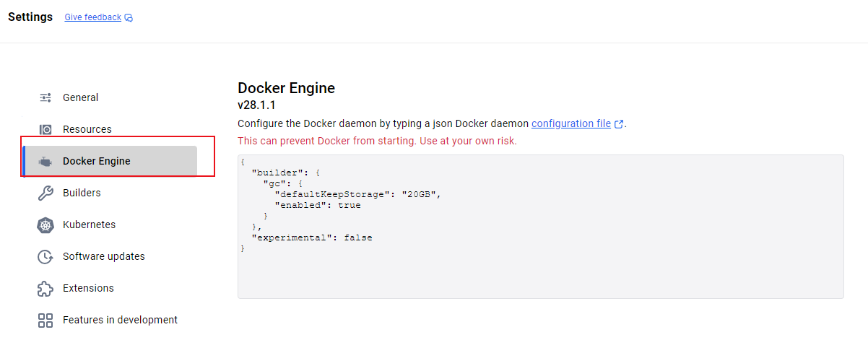The image size is (868, 340).
Task: Click inside the daemon JSON editor
Action: click(x=540, y=226)
